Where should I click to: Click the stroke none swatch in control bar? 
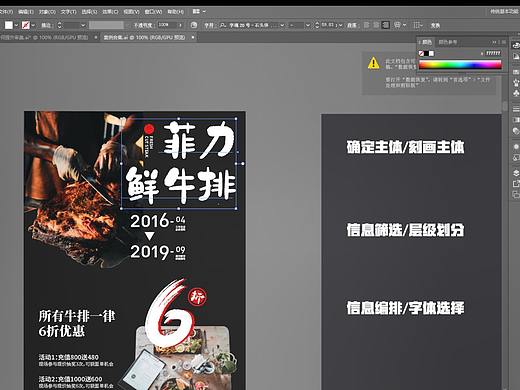click(x=26, y=25)
